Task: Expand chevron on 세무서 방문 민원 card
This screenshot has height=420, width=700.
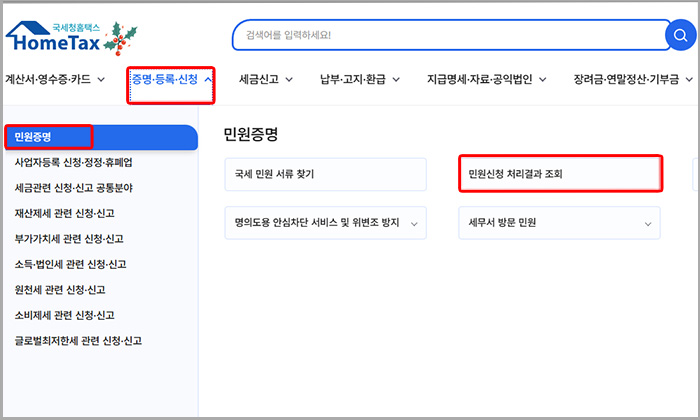Action: [648, 224]
